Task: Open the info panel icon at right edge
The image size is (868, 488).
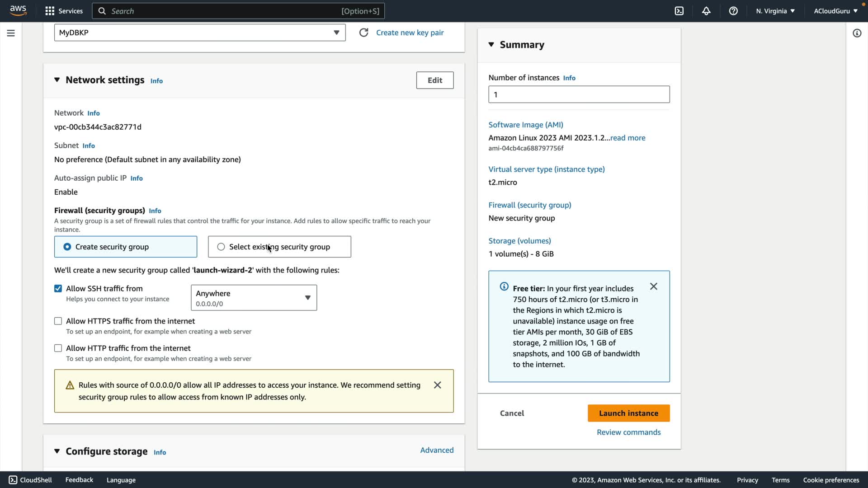Action: coord(857,33)
